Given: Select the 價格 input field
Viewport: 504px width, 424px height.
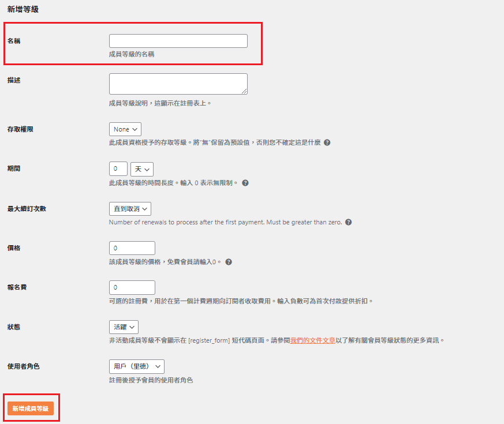Looking at the screenshot, I should 132,248.
